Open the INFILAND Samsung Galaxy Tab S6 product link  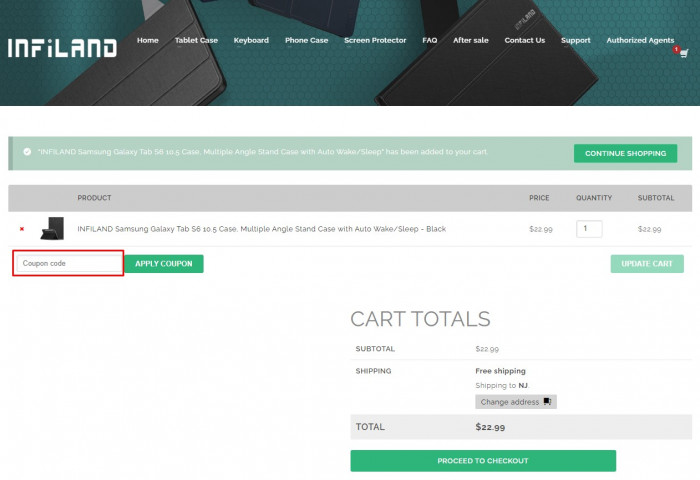(x=262, y=229)
